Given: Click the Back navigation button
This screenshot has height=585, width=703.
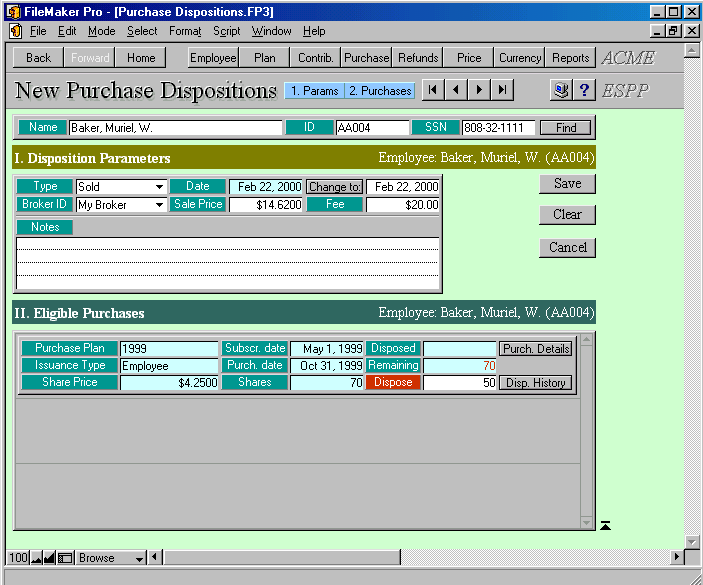Looking at the screenshot, I should coord(39,58).
